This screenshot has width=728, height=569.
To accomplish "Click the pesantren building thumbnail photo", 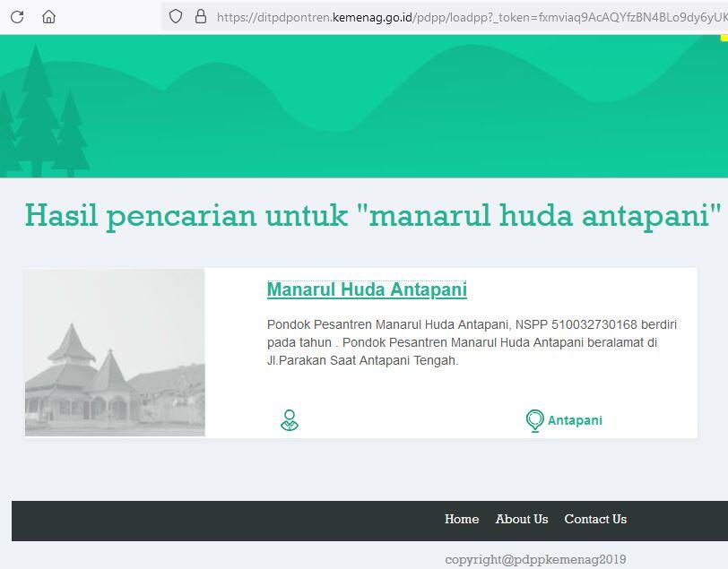I will (x=114, y=351).
